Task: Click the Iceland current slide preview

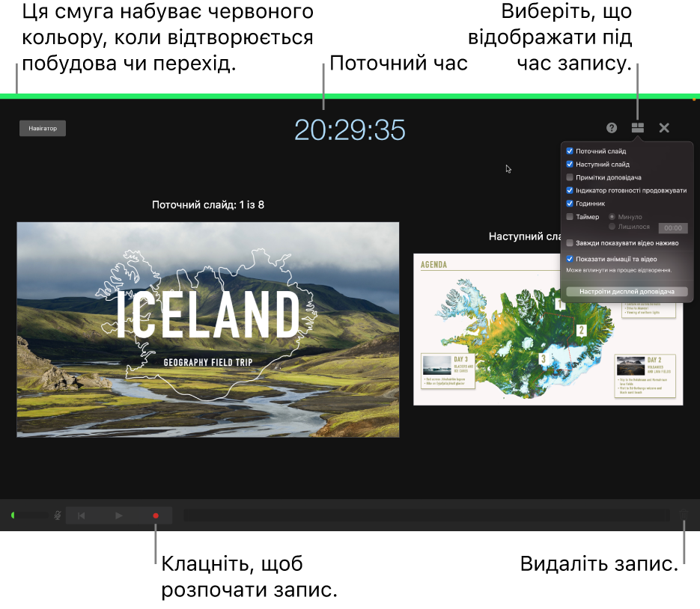Action: point(208,330)
